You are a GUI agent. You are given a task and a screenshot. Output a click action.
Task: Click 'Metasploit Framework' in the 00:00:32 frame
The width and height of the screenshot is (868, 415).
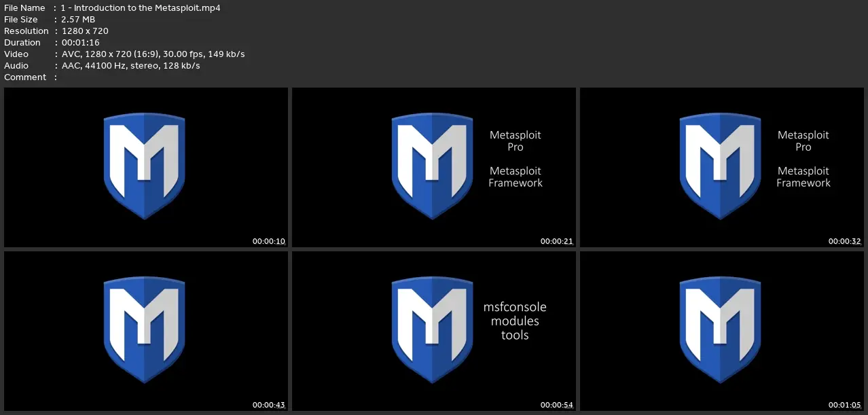[803, 177]
